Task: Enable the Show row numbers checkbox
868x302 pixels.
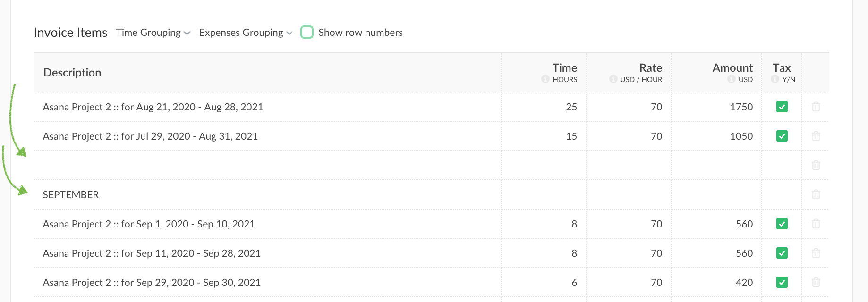Action: click(x=307, y=33)
